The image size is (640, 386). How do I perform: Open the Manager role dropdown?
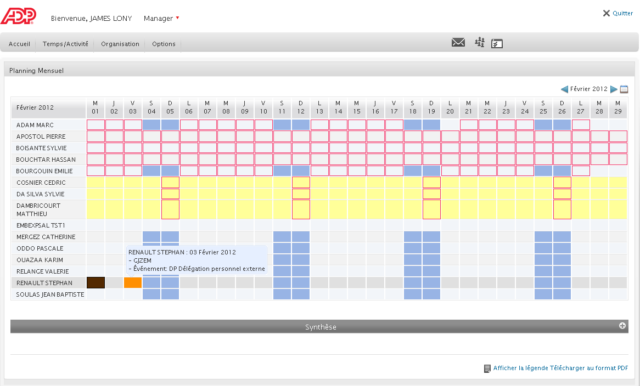pos(161,18)
